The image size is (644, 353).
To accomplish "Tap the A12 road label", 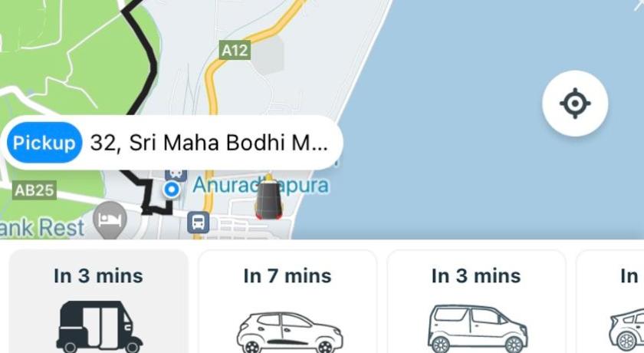I will (235, 50).
